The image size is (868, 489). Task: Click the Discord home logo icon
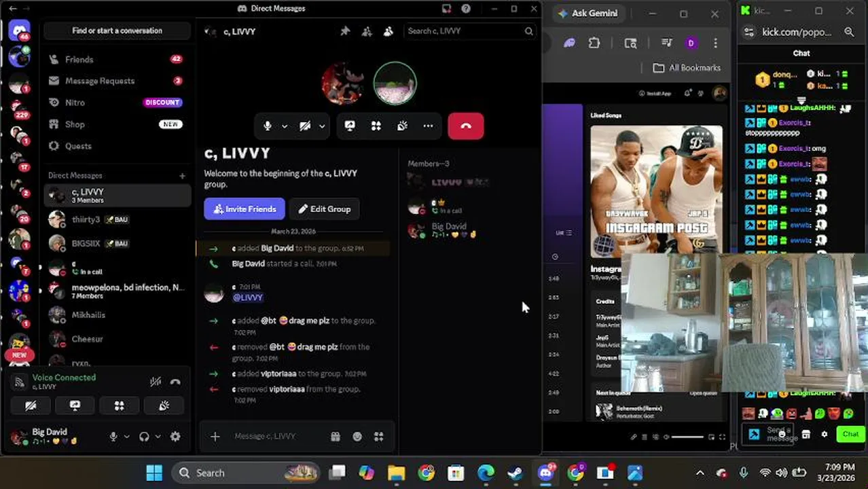click(19, 31)
